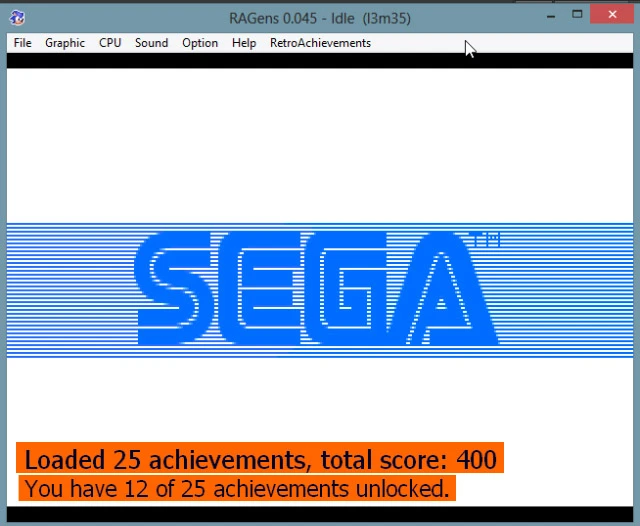Open the File menu
640x526 pixels.
[x=22, y=43]
